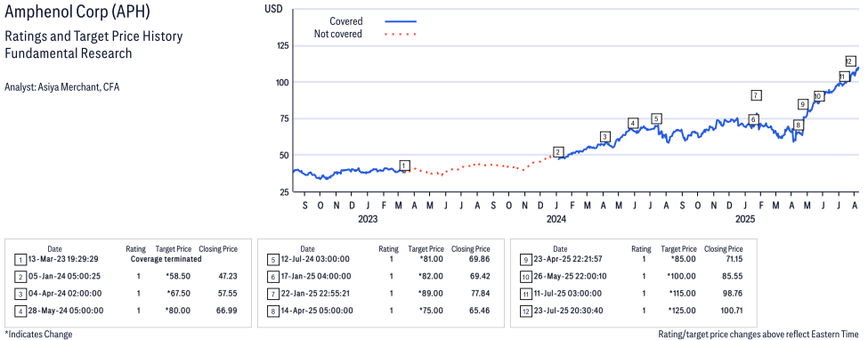Select chart marker 3 near April 2024

(x=605, y=137)
